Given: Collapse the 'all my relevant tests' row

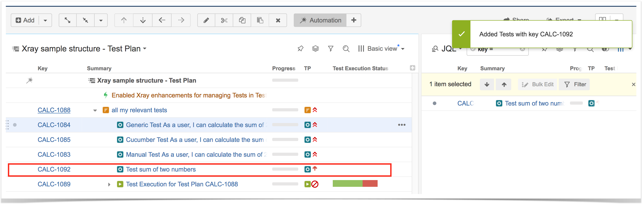Looking at the screenshot, I should (x=95, y=110).
